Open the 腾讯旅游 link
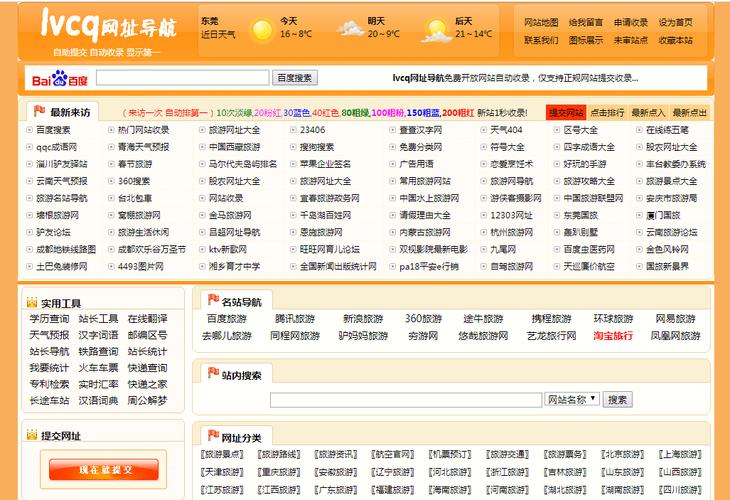 point(295,319)
